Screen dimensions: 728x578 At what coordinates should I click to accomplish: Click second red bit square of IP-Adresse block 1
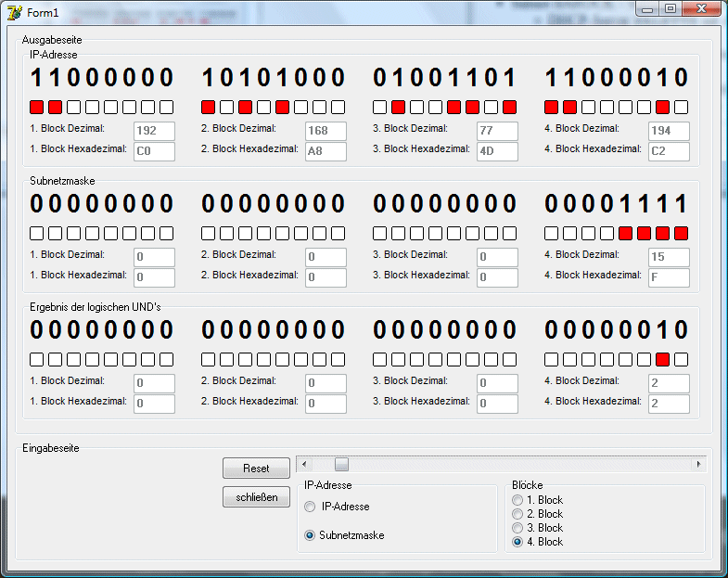[x=56, y=108]
